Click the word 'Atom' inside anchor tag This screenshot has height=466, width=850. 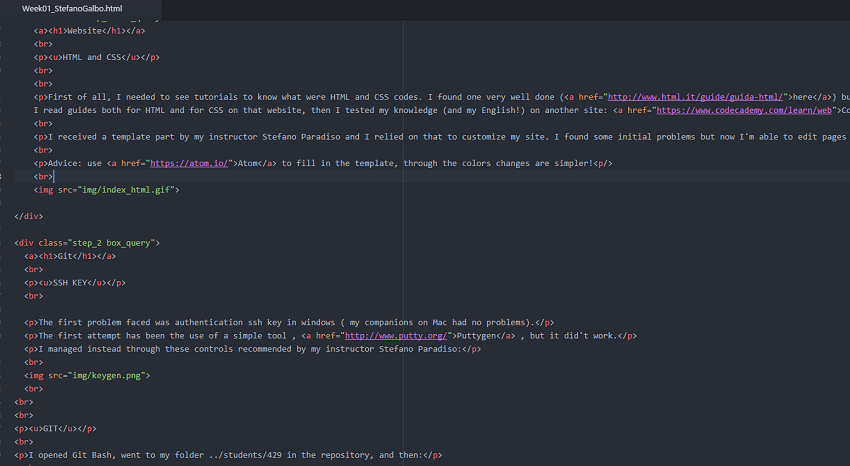click(x=248, y=164)
